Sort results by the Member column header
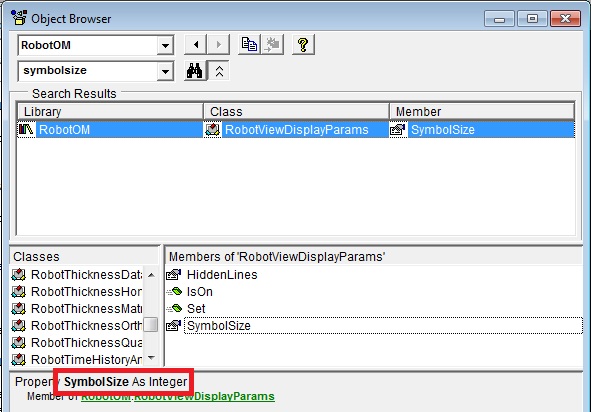Image resolution: width=591 pixels, height=412 pixels. click(482, 112)
